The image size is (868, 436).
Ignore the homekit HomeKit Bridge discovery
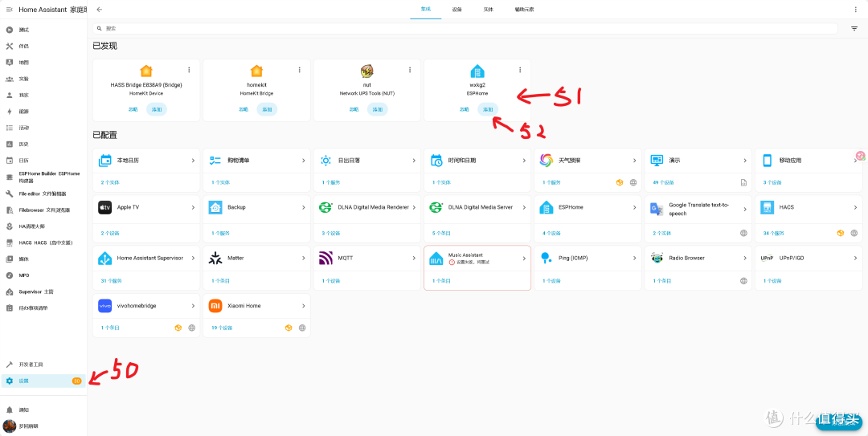244,109
